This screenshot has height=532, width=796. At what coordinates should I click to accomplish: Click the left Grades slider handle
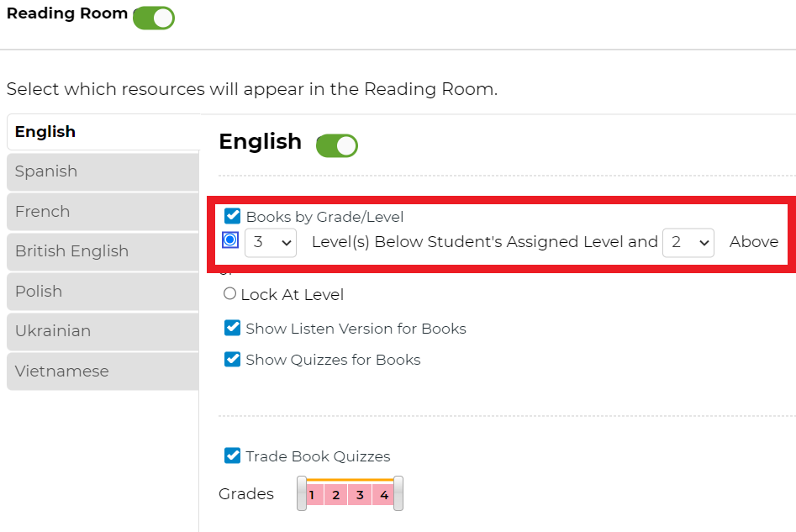click(302, 493)
